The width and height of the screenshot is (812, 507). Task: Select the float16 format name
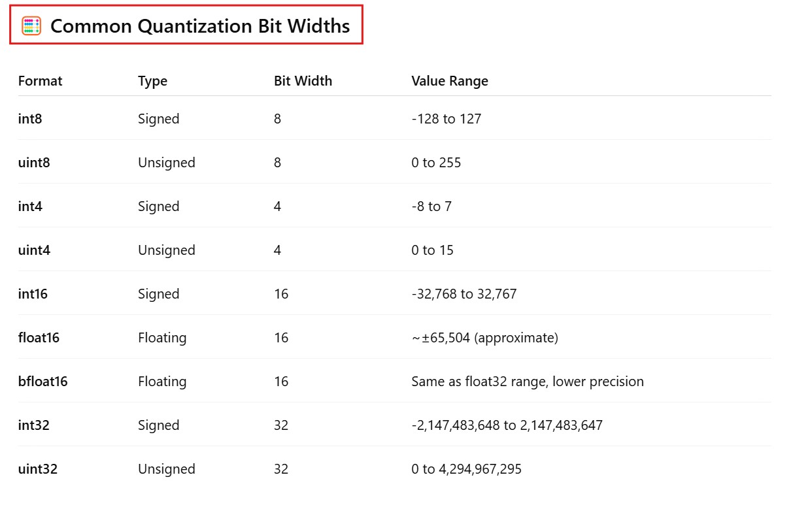click(x=39, y=338)
